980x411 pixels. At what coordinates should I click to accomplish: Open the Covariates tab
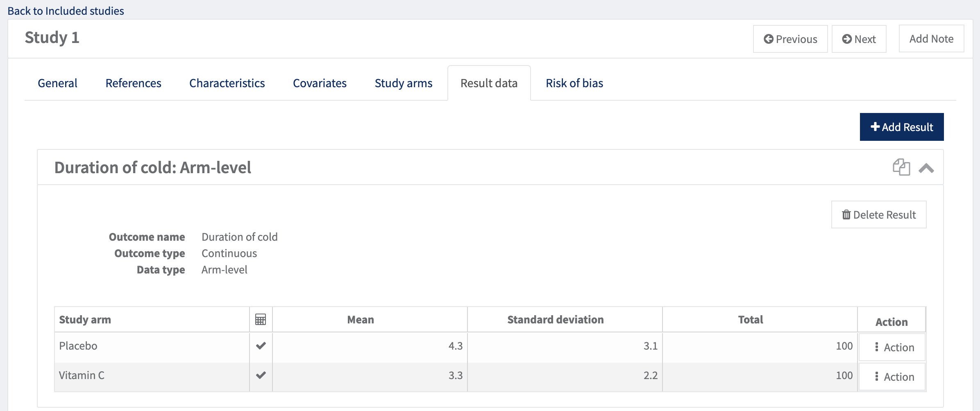320,84
